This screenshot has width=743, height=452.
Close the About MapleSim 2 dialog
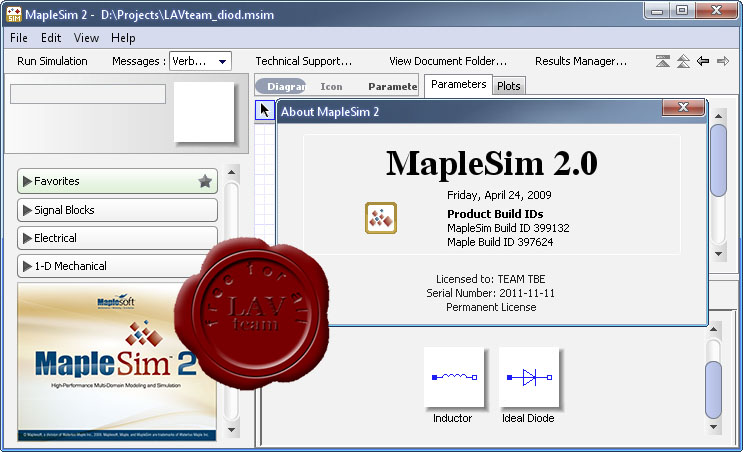pos(683,108)
